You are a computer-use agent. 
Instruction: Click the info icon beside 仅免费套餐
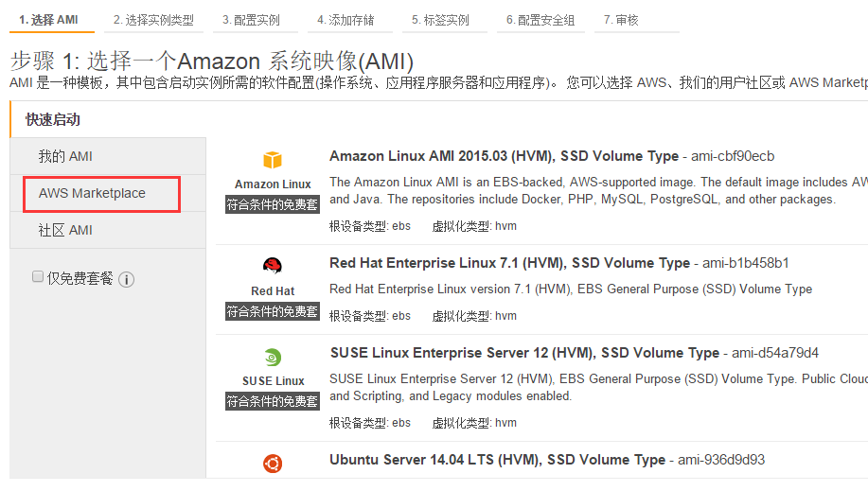(x=126, y=279)
